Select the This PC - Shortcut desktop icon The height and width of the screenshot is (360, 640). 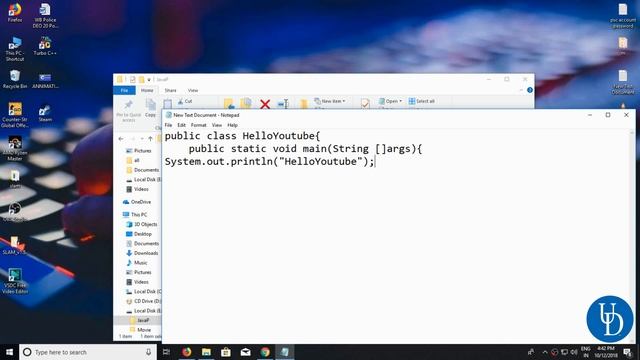pyautogui.click(x=15, y=49)
